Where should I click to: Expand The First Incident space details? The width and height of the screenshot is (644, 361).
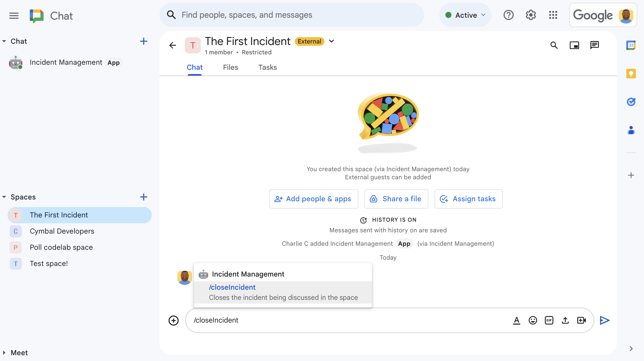pos(332,41)
